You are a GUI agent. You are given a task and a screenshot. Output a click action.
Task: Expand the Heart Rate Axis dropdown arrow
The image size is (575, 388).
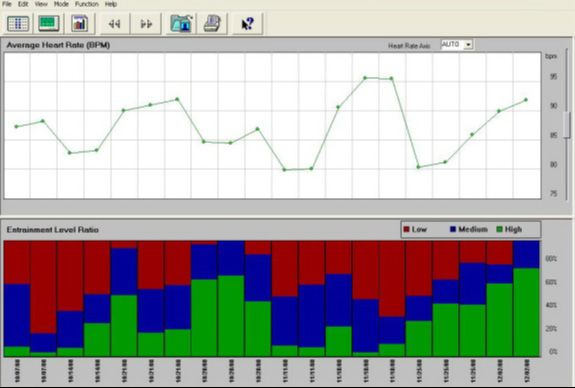click(x=468, y=45)
